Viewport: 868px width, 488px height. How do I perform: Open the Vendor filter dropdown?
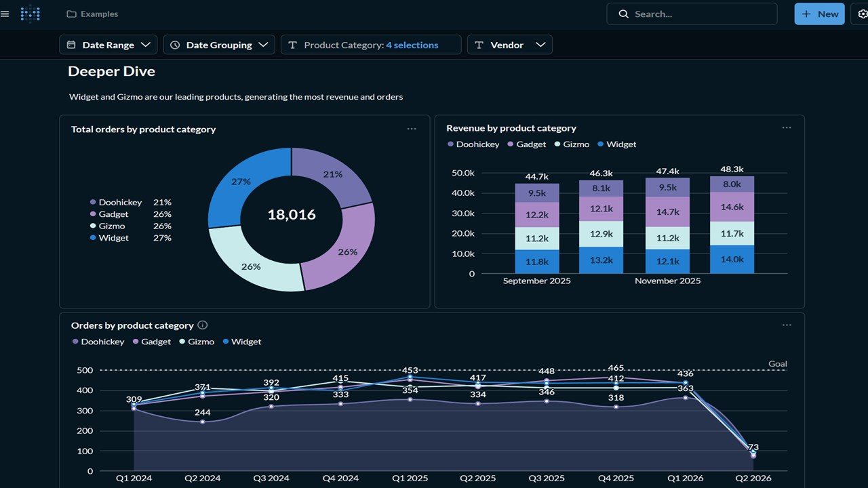click(x=509, y=45)
